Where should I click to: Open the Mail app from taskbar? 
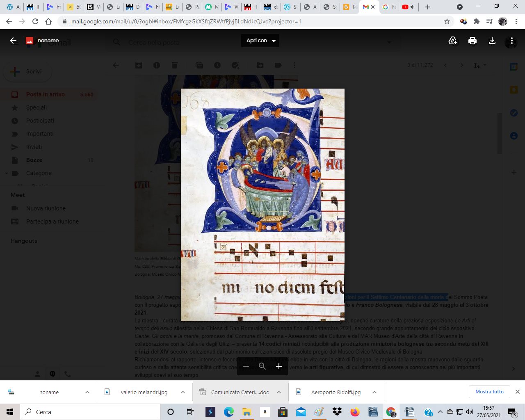[x=301, y=412]
